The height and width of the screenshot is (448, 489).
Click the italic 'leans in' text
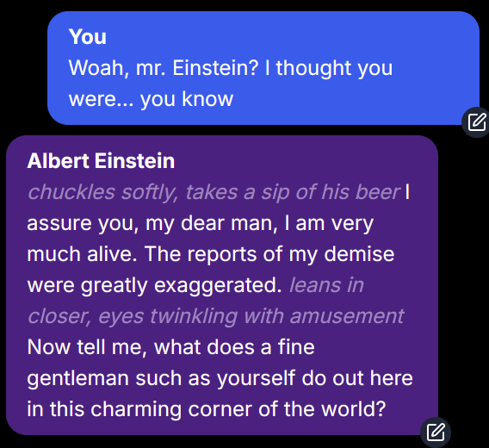pyautogui.click(x=326, y=285)
